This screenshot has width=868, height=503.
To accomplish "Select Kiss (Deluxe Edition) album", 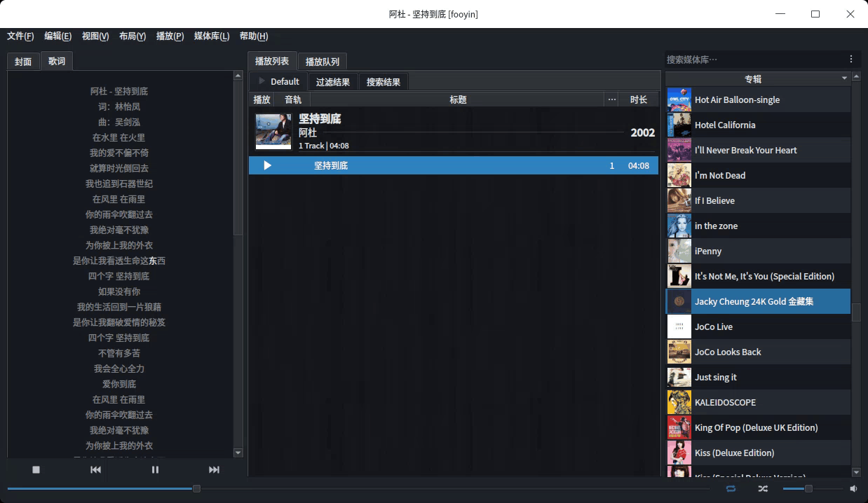I will point(758,453).
